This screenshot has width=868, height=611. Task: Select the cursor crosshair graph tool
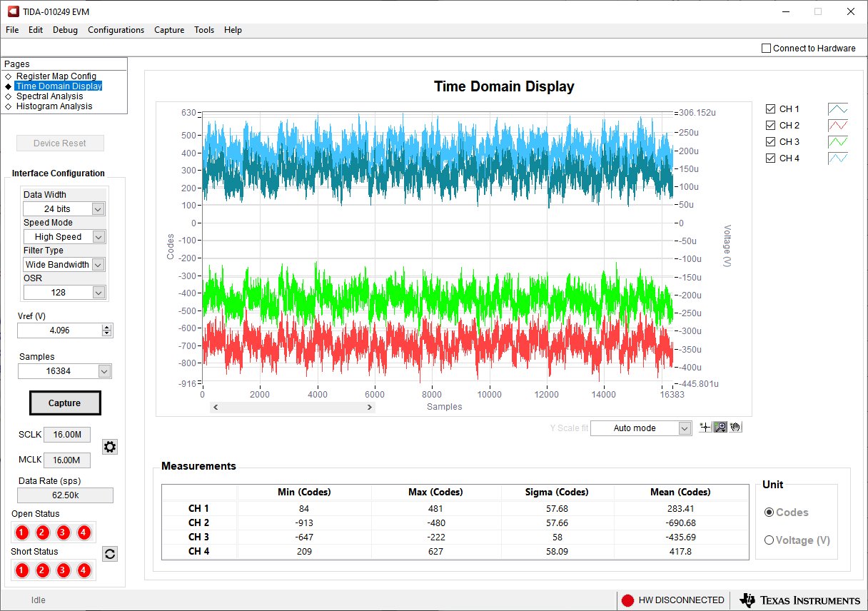(705, 427)
